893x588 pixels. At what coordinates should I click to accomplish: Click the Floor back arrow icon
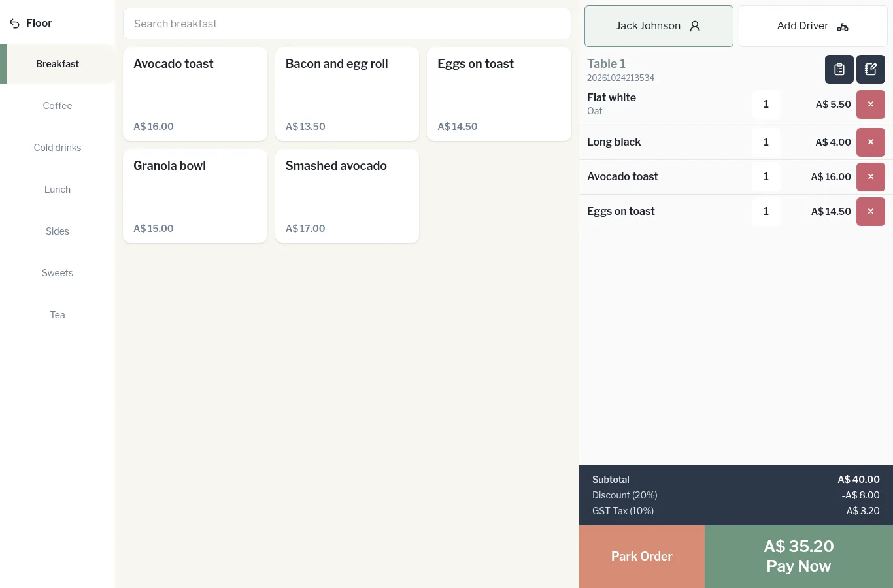click(x=14, y=24)
